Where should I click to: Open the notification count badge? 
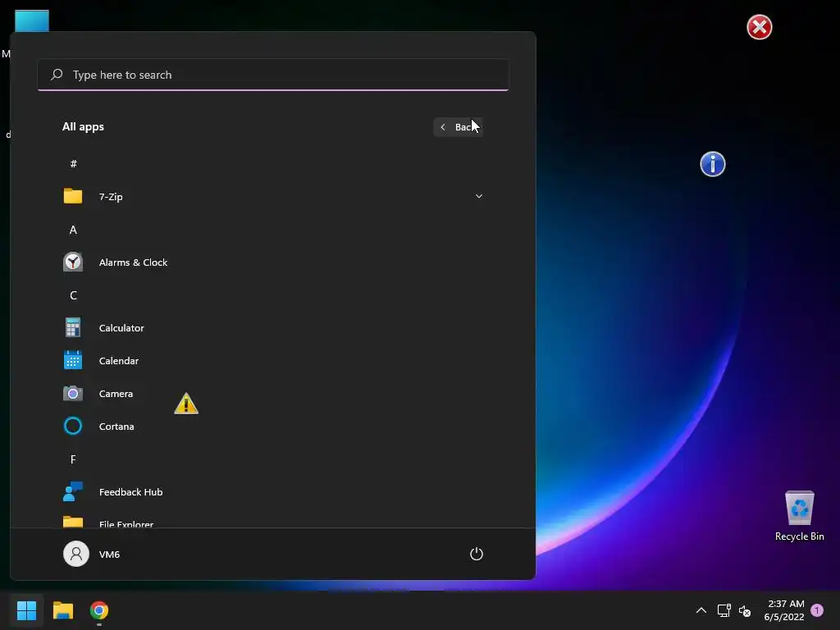coord(816,610)
